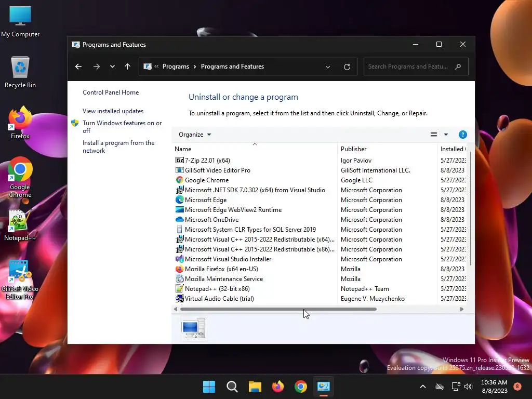
Task: Click the details pane computer thumbnail
Action: tap(193, 328)
